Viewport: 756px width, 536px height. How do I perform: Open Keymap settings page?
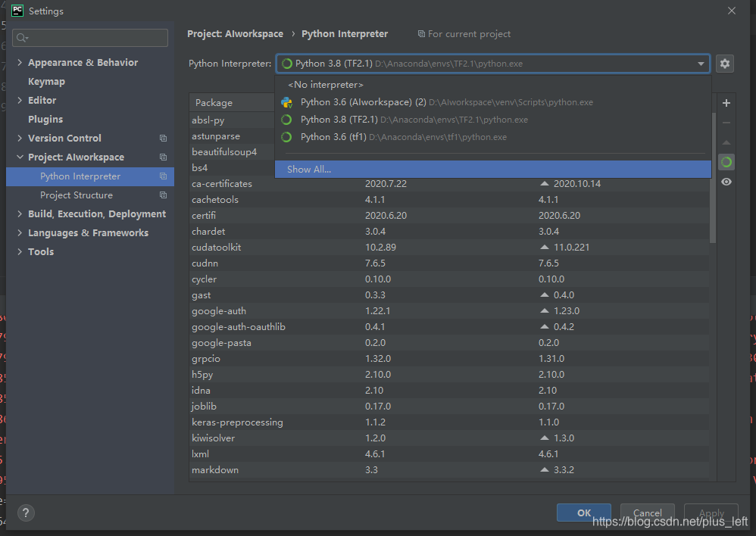coord(46,82)
